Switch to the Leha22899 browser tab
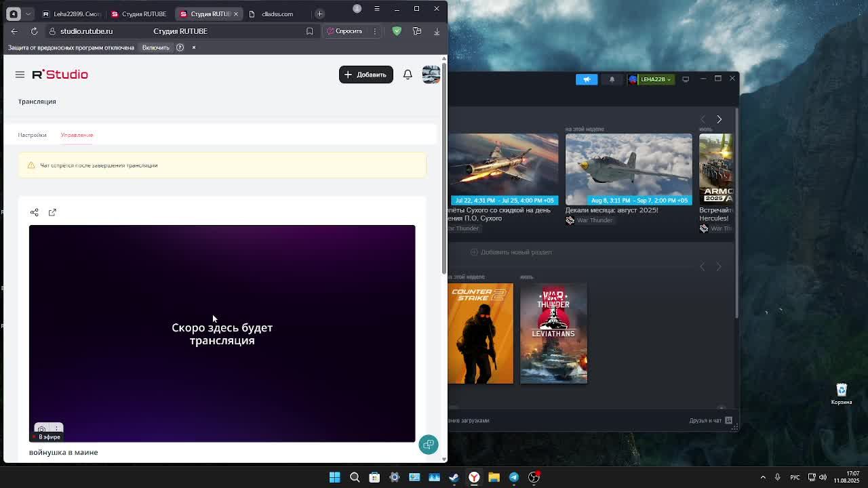The image size is (868, 488). [71, 14]
